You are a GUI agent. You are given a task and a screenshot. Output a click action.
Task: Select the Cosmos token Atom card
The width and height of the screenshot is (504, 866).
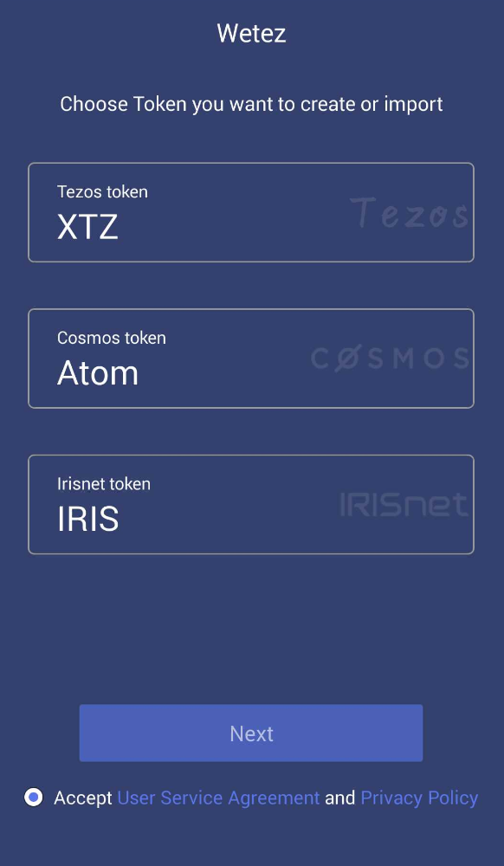(x=251, y=359)
